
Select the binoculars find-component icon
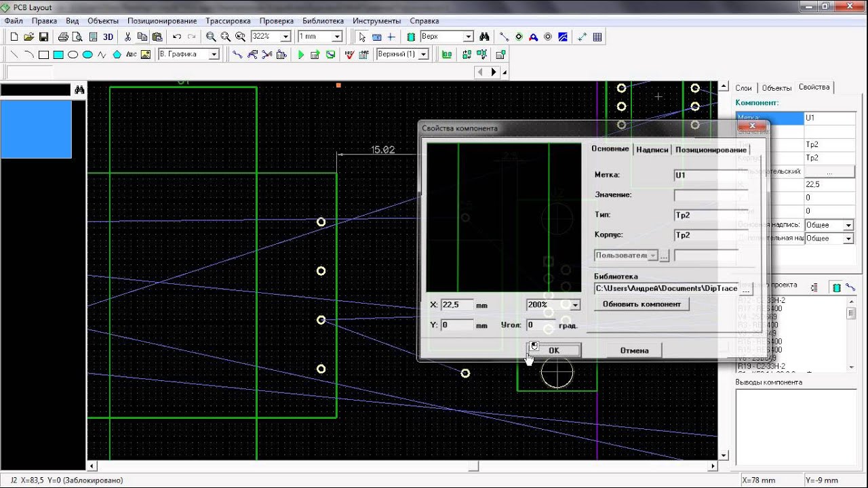click(x=484, y=37)
